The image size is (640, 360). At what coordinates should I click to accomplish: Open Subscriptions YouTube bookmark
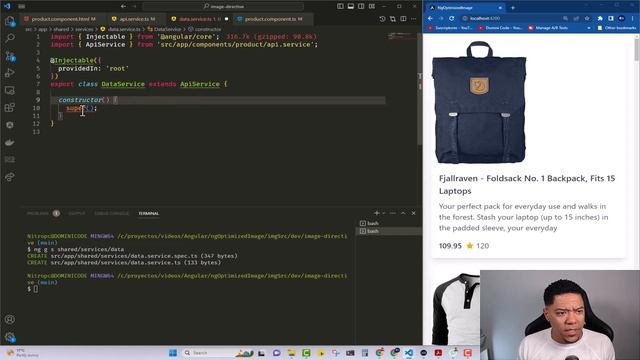(450, 28)
